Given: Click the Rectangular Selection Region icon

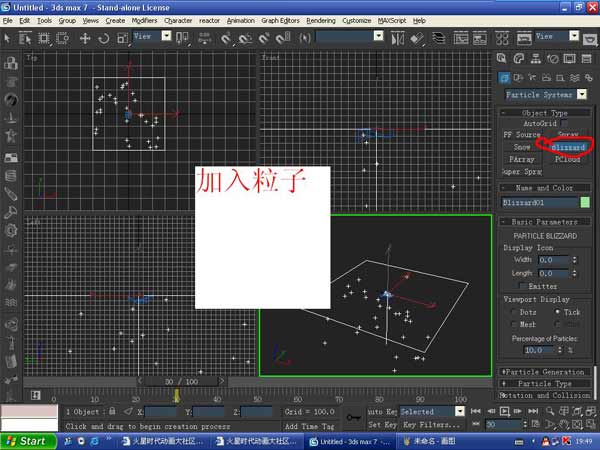Looking at the screenshot, I should click(44, 38).
